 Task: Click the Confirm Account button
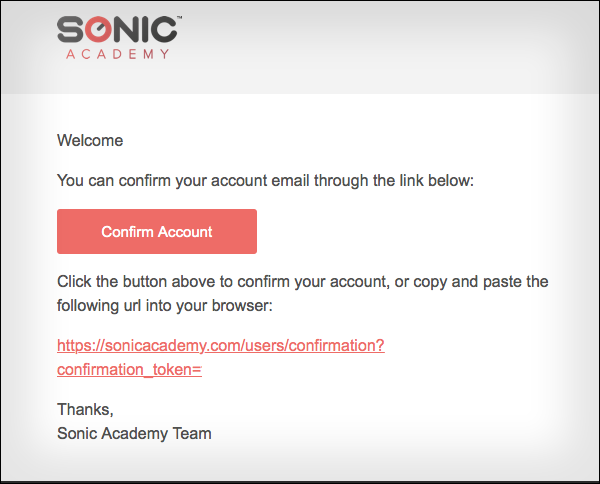pyautogui.click(x=157, y=231)
